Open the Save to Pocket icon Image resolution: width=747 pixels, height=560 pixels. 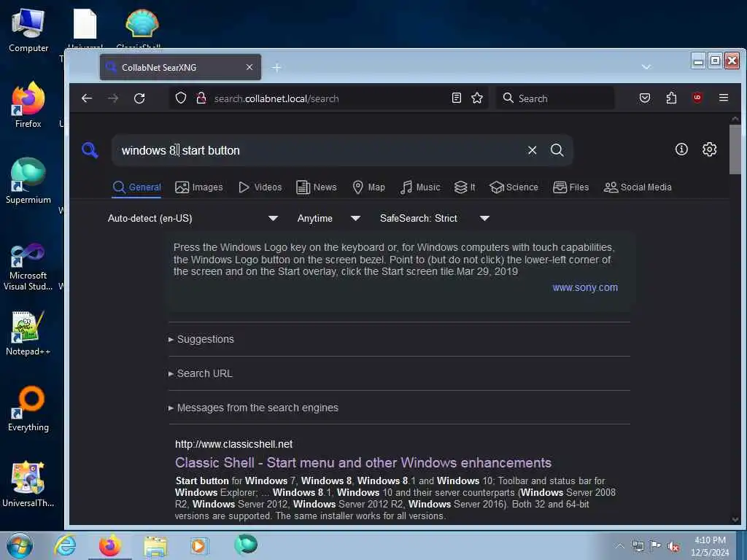(x=645, y=98)
